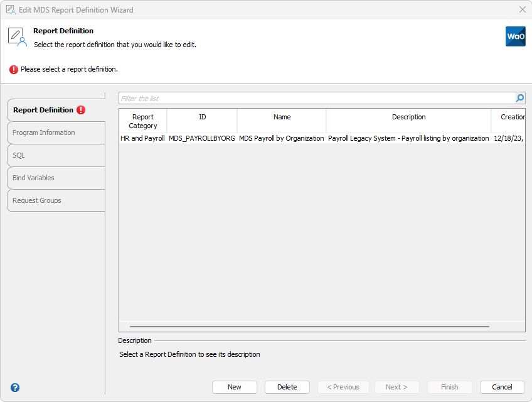Viewport: 532px width, 402px height.
Task: Click the Next button
Action: (396, 387)
